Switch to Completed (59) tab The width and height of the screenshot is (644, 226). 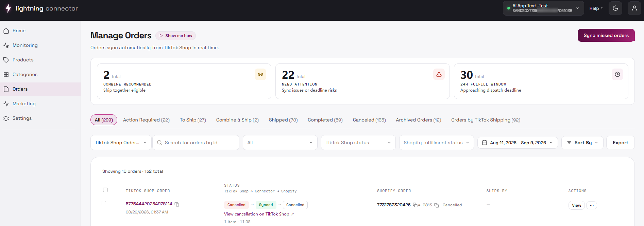(x=325, y=120)
